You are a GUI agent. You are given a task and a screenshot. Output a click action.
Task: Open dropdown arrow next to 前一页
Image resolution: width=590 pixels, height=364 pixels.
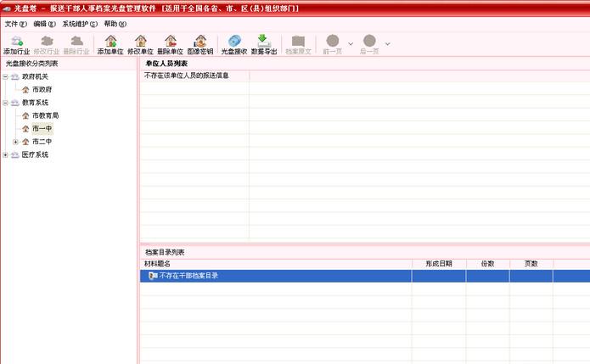click(351, 44)
